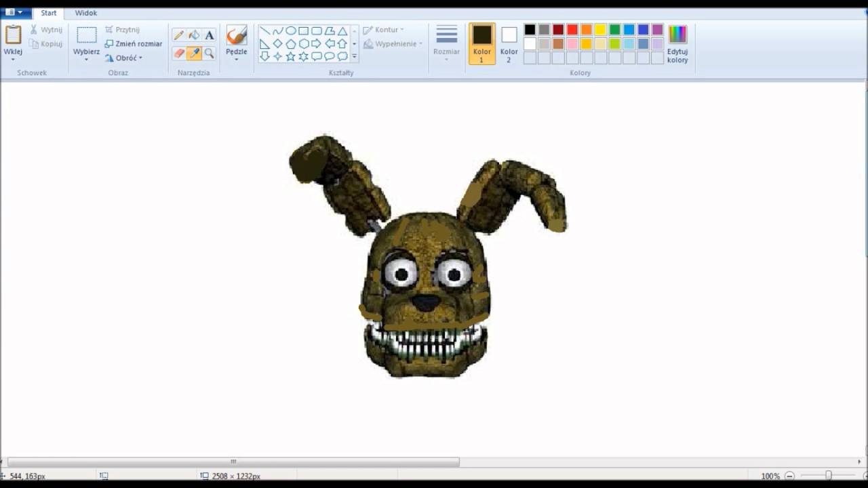
Task: Choose the Five-point star shape
Action: pyautogui.click(x=290, y=57)
